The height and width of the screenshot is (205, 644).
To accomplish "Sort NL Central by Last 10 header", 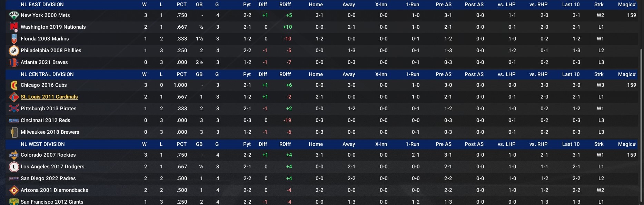I will point(571,74).
